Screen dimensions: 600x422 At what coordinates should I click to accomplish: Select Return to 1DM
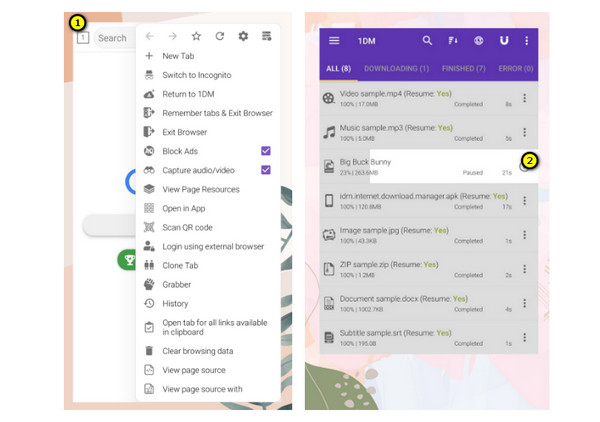coord(208,94)
